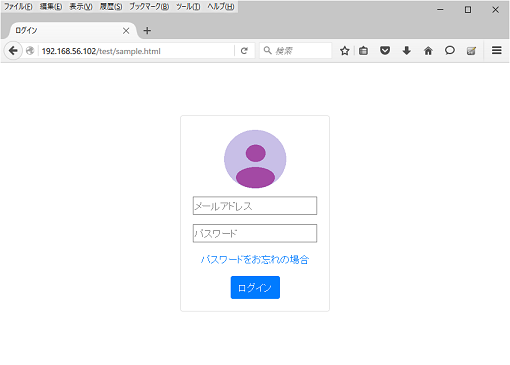This screenshot has width=510, height=365.
Task: Click the notepad edit toolbar icon
Action: [471, 51]
